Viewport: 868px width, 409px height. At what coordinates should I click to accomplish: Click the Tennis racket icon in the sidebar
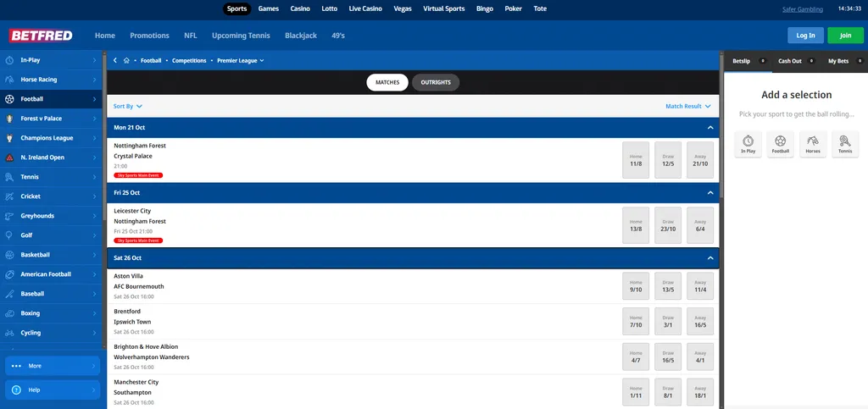tap(9, 177)
